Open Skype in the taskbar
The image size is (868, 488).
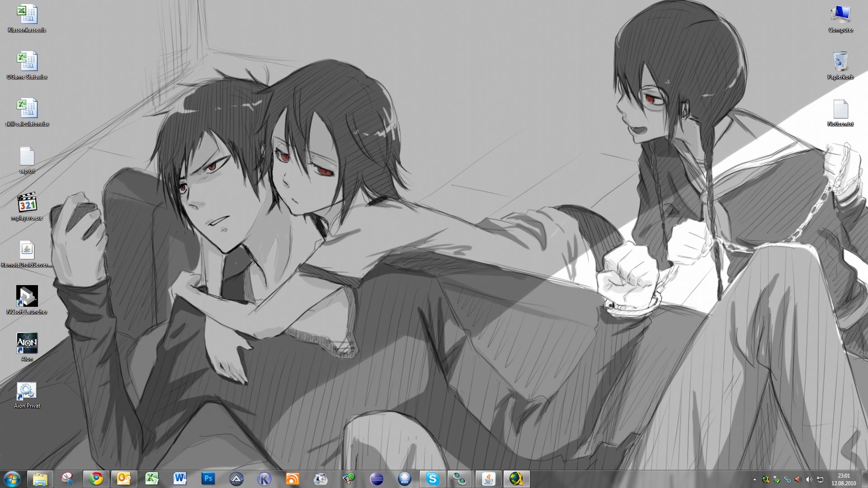point(432,479)
